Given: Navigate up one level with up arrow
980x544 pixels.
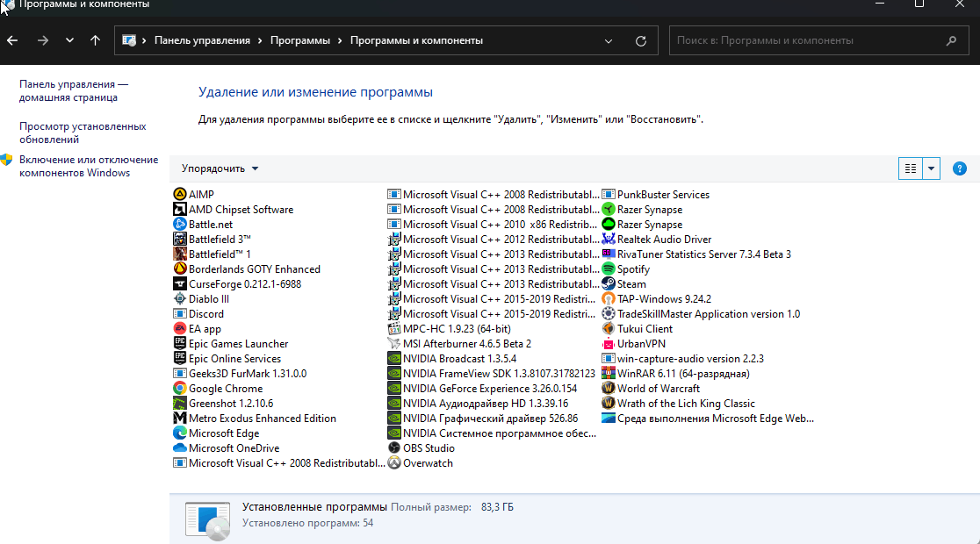Looking at the screenshot, I should coord(95,40).
